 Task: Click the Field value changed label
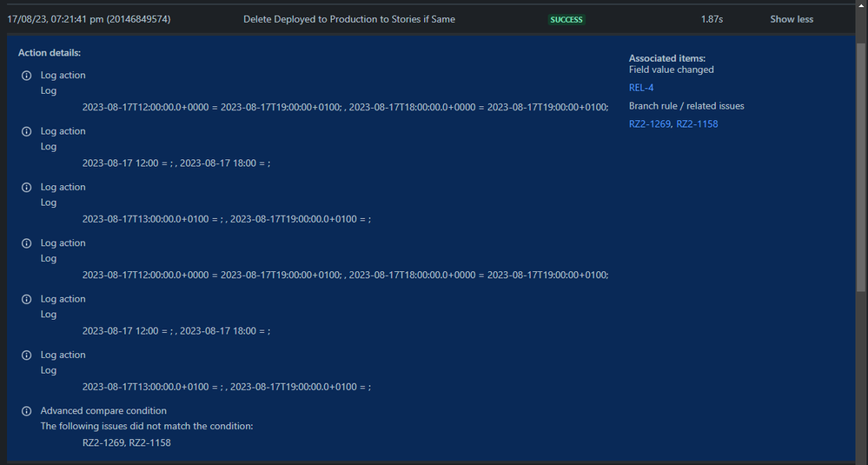point(672,70)
